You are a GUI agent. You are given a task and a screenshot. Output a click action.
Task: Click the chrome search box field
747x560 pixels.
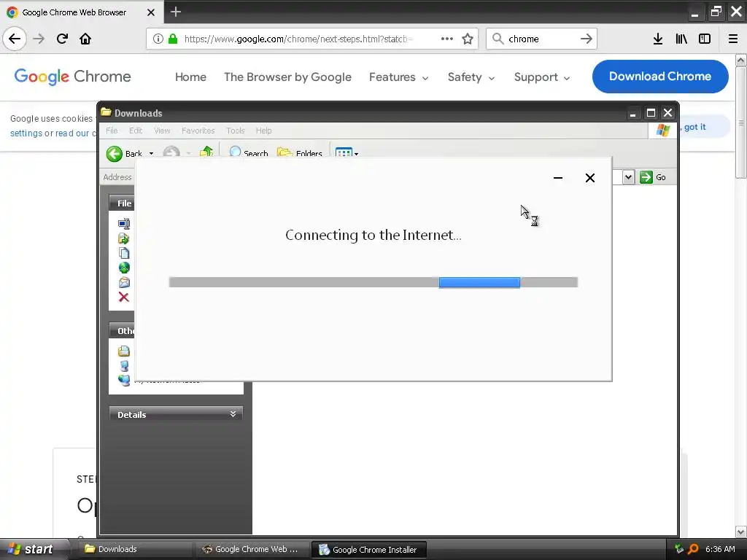tap(541, 39)
